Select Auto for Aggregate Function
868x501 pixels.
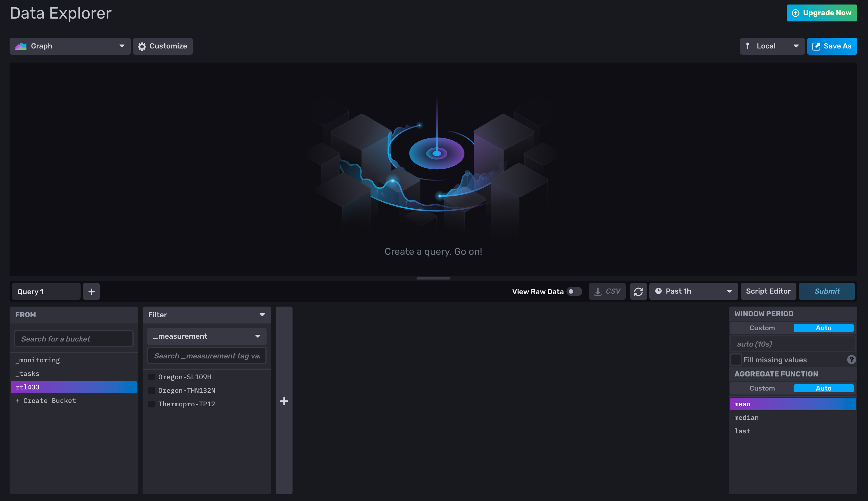point(823,388)
